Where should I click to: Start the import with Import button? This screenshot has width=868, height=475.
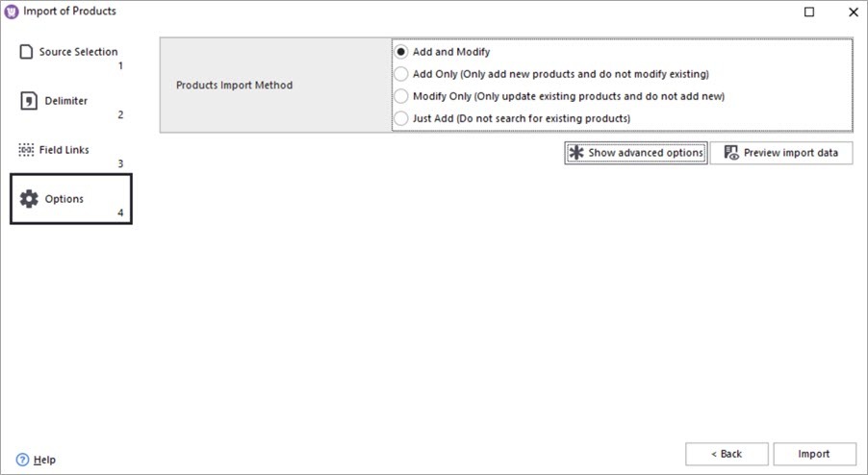pos(814,454)
